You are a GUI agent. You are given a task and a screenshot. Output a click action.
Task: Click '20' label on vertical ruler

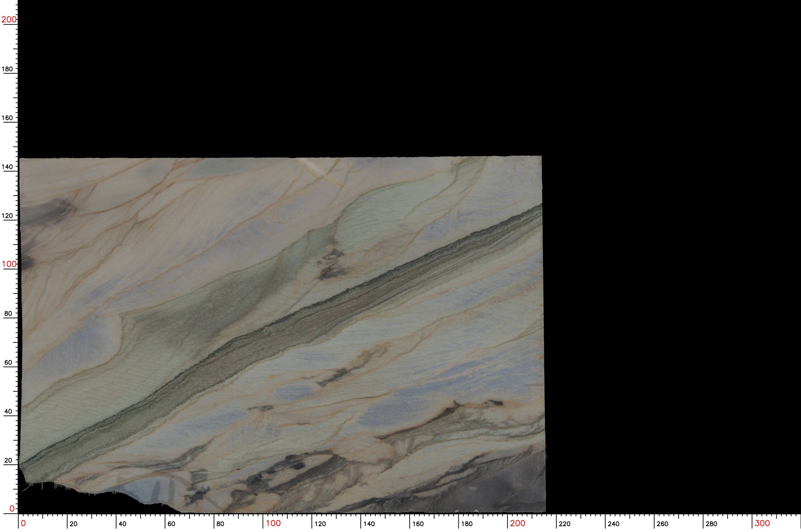point(8,460)
